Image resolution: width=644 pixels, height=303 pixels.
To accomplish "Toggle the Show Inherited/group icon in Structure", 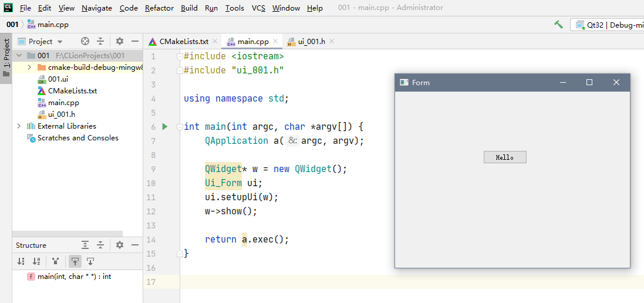I will pos(55,261).
